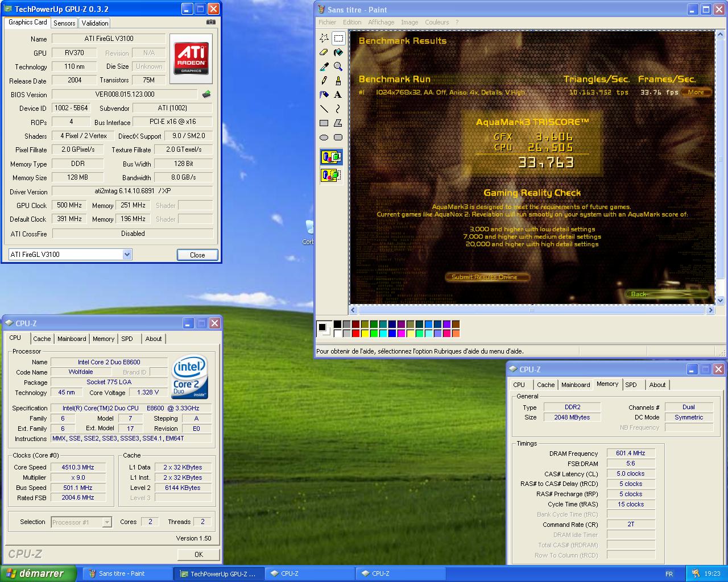Open the Cache tab in the left CPU-Z window
The height and width of the screenshot is (582, 728).
click(42, 339)
